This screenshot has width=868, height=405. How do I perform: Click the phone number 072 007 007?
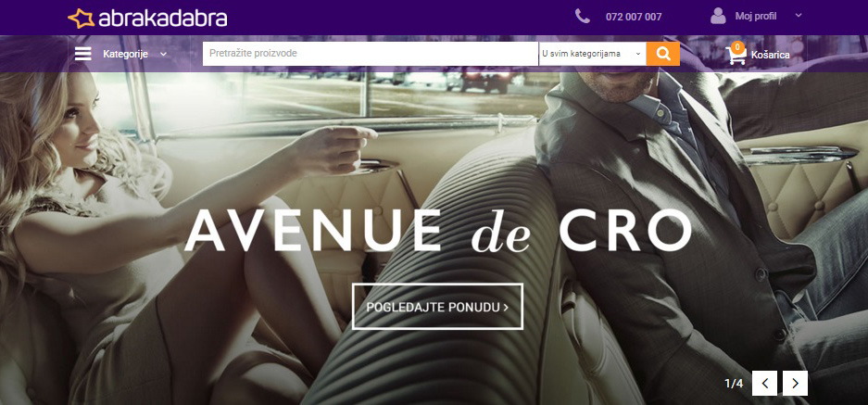click(x=634, y=17)
